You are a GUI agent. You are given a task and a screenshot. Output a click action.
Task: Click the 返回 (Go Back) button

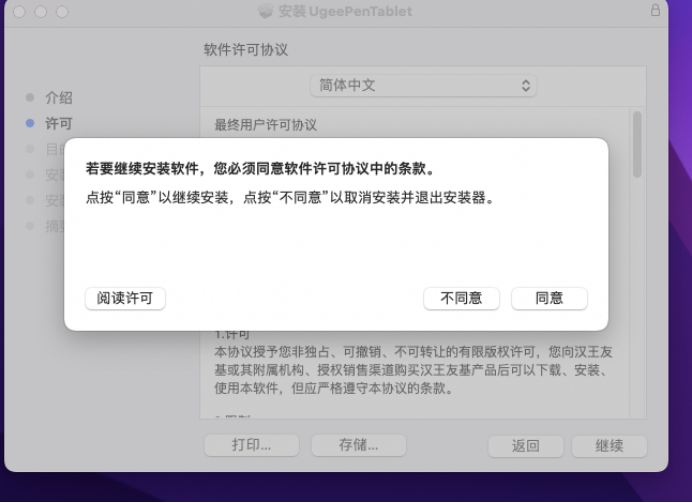click(x=526, y=446)
